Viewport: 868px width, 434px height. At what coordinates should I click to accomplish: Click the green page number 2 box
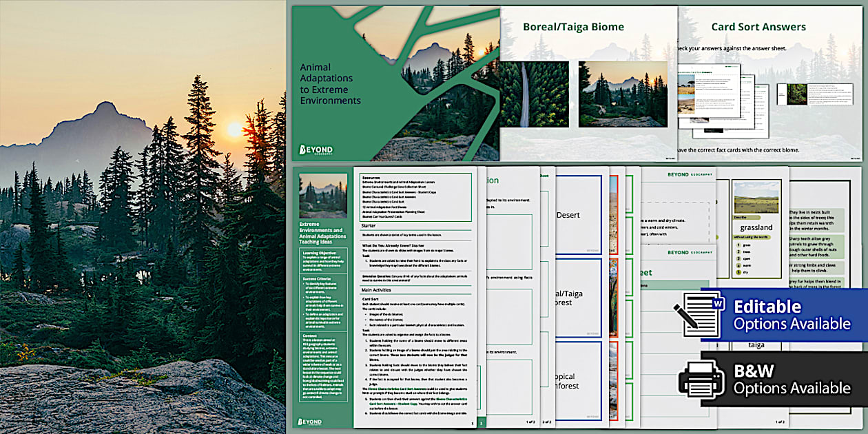pyautogui.click(x=482, y=422)
